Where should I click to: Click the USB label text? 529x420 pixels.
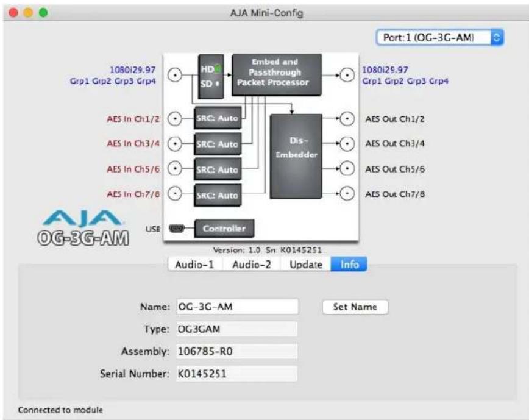[x=153, y=229]
